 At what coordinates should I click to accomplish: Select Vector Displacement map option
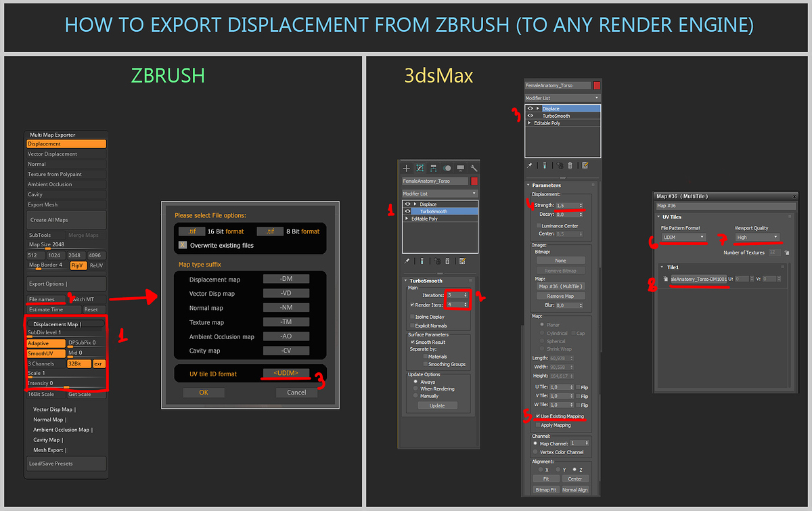[66, 154]
